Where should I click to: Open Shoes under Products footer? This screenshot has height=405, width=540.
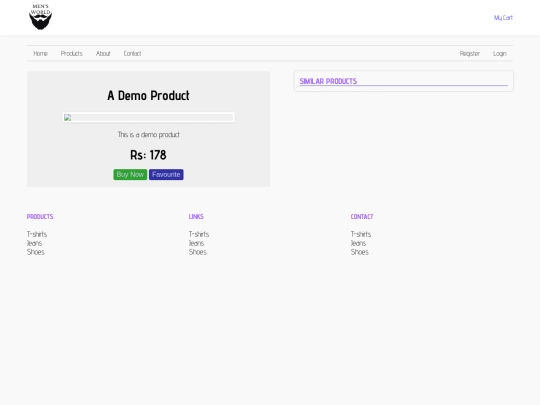(36, 252)
